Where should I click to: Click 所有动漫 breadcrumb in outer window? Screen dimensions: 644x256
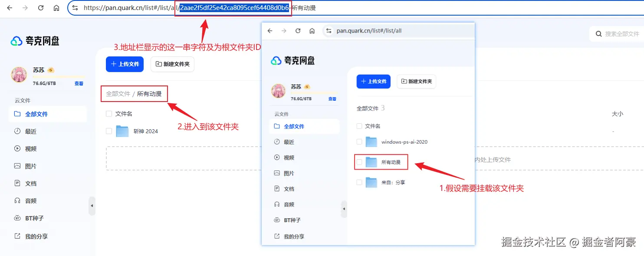(149, 94)
